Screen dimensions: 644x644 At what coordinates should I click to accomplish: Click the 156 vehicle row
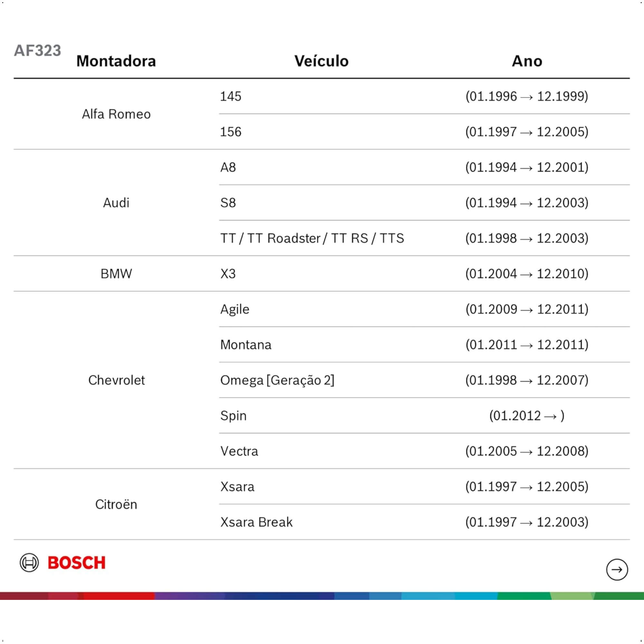pos(424,132)
